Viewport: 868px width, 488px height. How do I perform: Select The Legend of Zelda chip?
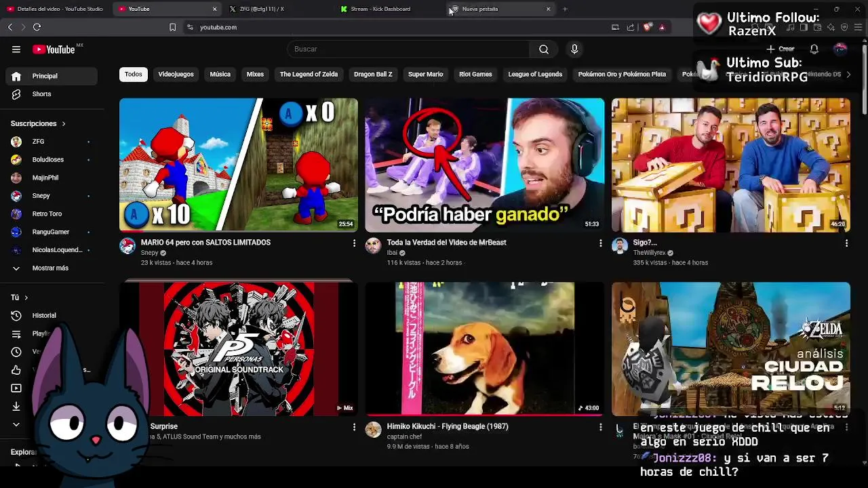309,75
